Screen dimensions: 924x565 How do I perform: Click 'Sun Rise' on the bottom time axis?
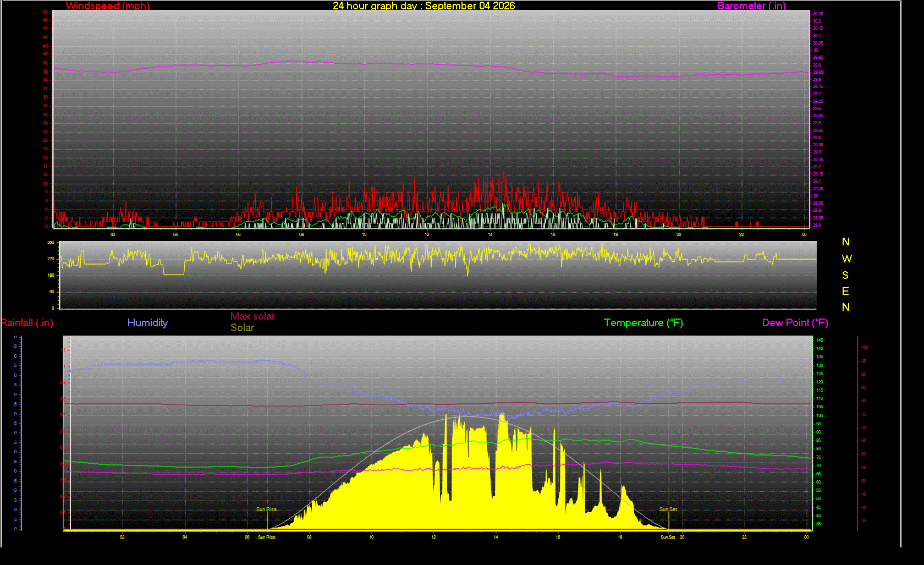[x=267, y=537]
